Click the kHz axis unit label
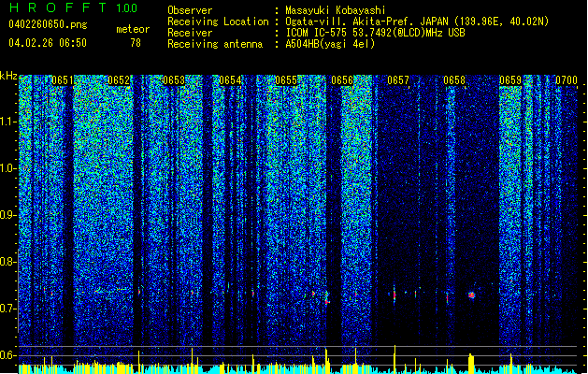The height and width of the screenshot is (374, 588). pyautogui.click(x=8, y=76)
